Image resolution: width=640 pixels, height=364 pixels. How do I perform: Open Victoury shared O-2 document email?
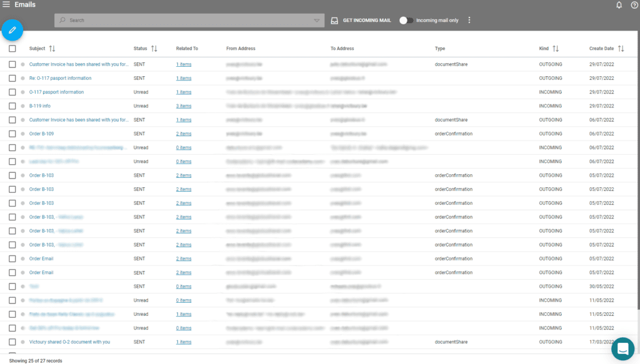pos(69,342)
